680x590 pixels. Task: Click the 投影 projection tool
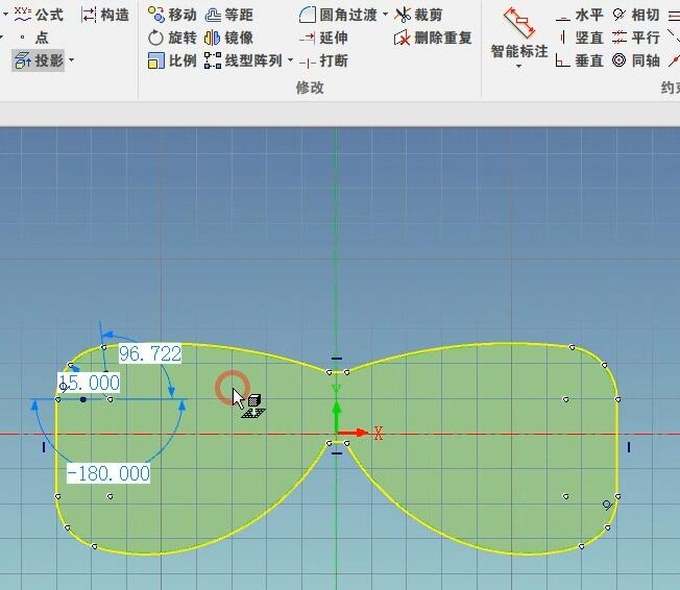coord(39,60)
